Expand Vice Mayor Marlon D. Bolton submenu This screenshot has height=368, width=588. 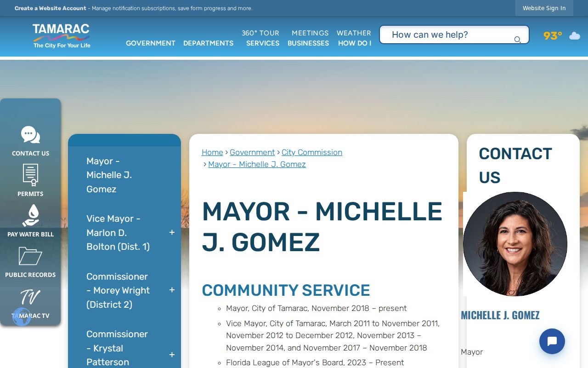point(172,233)
